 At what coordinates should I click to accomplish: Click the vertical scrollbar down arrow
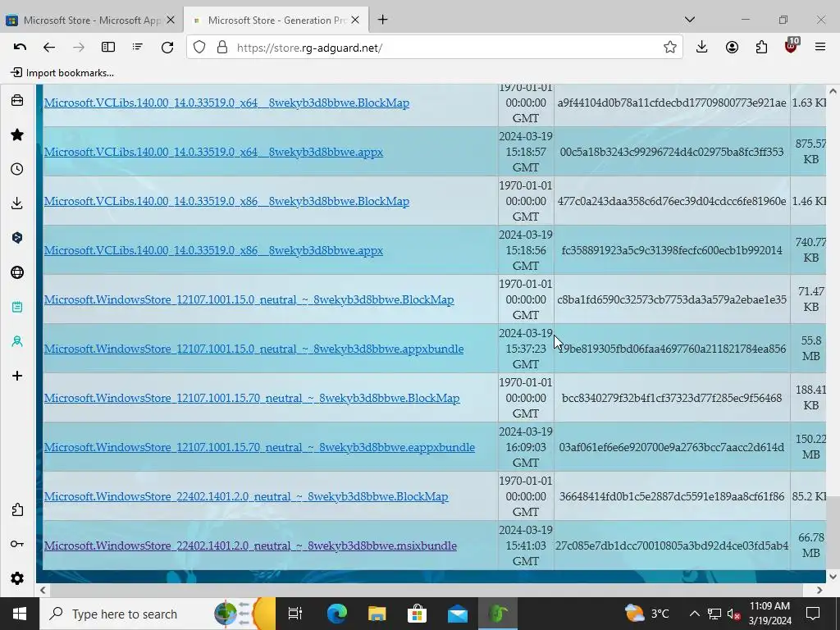pos(833,577)
